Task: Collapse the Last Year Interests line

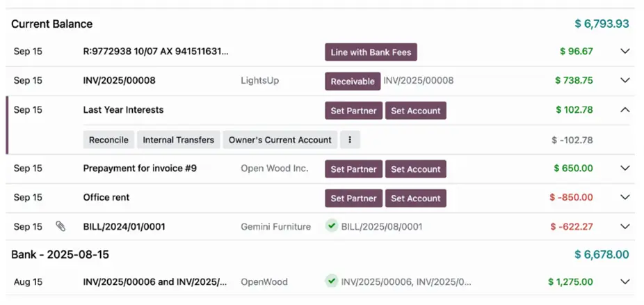Action: [x=625, y=110]
